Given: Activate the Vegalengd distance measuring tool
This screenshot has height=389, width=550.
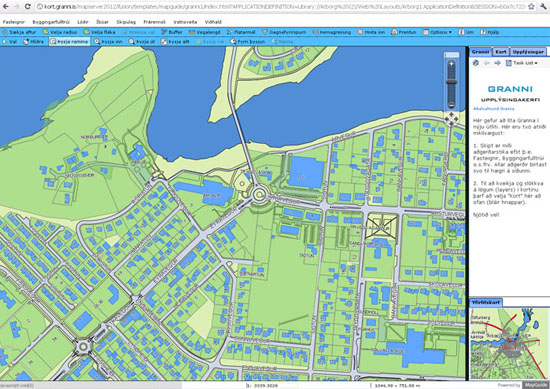Looking at the screenshot, I should (204, 32).
